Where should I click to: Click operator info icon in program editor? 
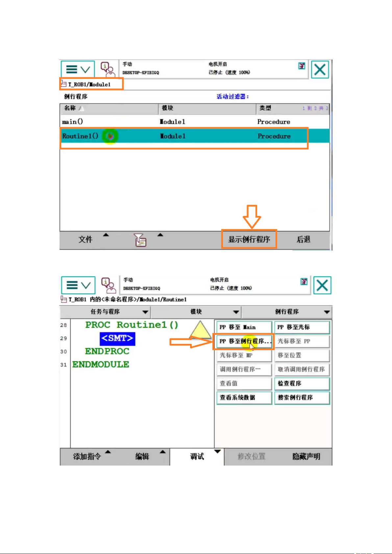coord(109,285)
